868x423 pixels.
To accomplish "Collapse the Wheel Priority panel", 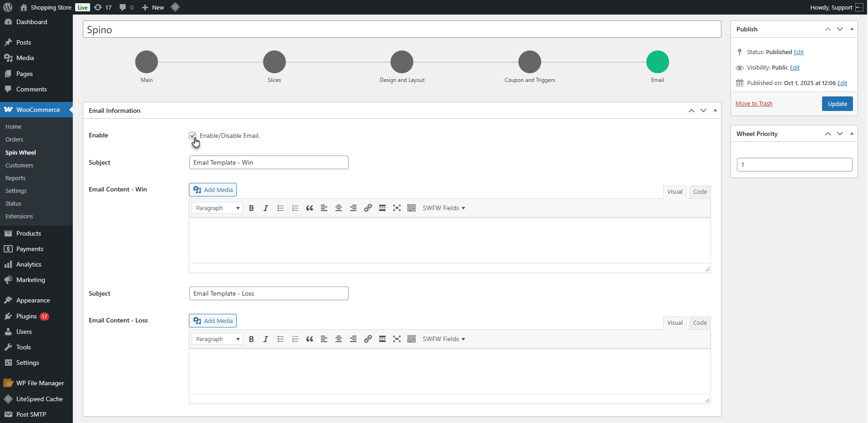I will pyautogui.click(x=852, y=134).
